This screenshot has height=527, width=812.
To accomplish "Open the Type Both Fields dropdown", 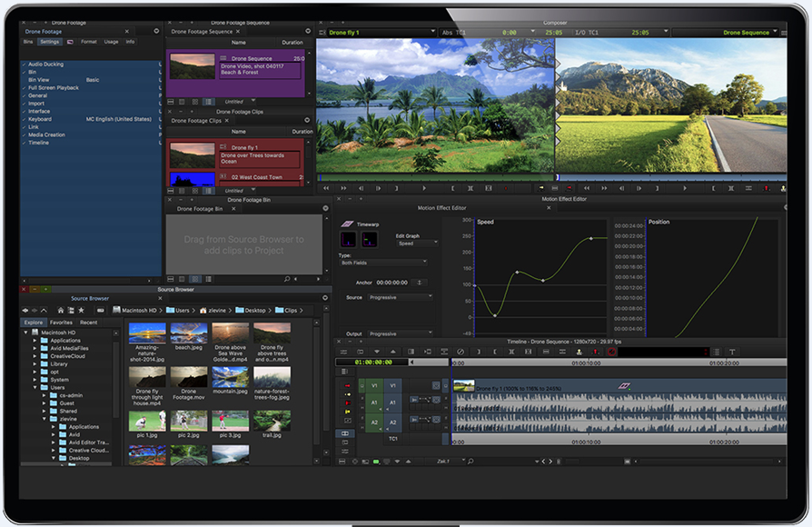I will (x=383, y=263).
